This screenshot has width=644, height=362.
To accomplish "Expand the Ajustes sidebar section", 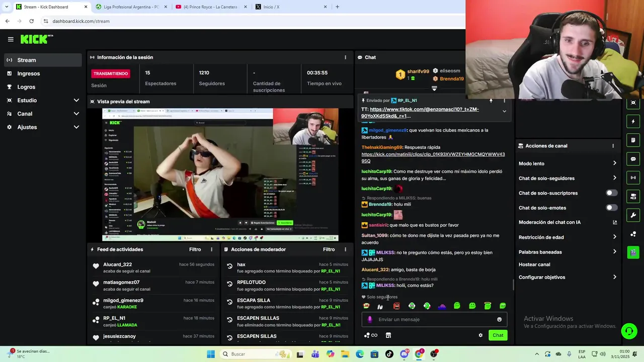I will click(x=42, y=127).
